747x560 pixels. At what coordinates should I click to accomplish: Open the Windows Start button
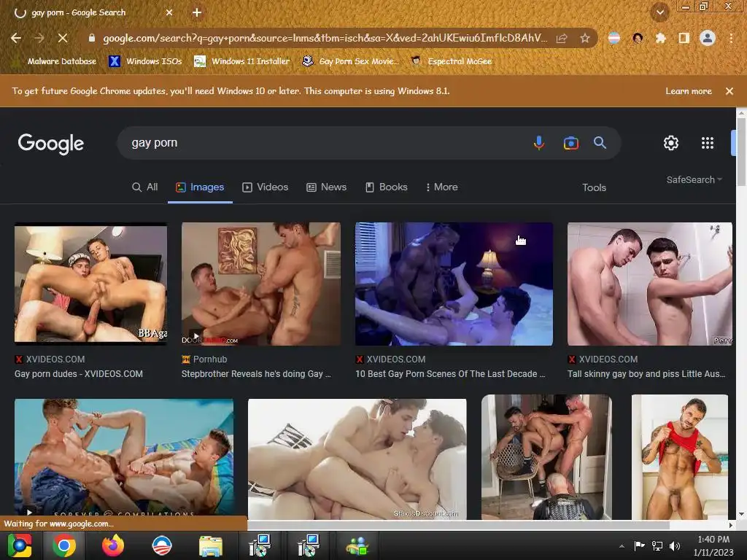20,545
